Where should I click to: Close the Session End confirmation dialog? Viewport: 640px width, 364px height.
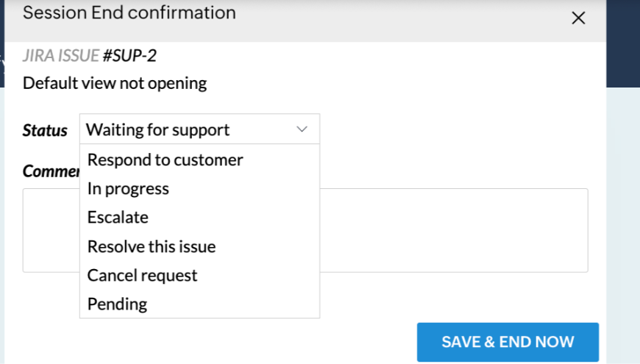click(x=578, y=18)
